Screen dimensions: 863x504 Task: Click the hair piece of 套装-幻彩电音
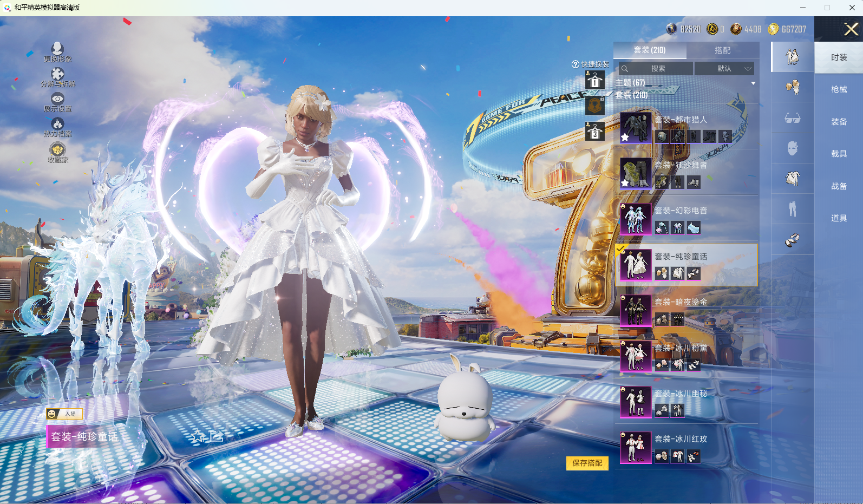click(662, 228)
